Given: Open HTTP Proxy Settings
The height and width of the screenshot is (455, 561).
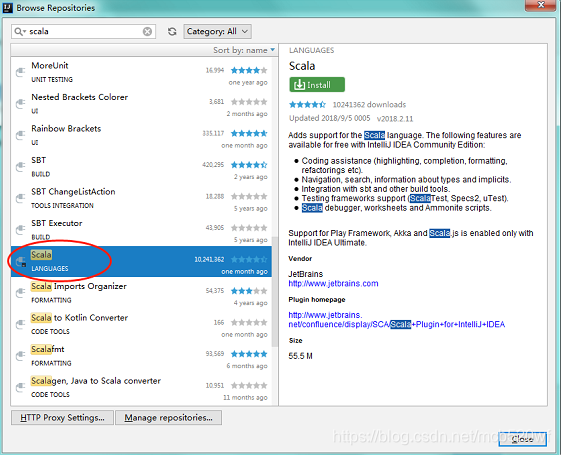Looking at the screenshot, I should (62, 417).
